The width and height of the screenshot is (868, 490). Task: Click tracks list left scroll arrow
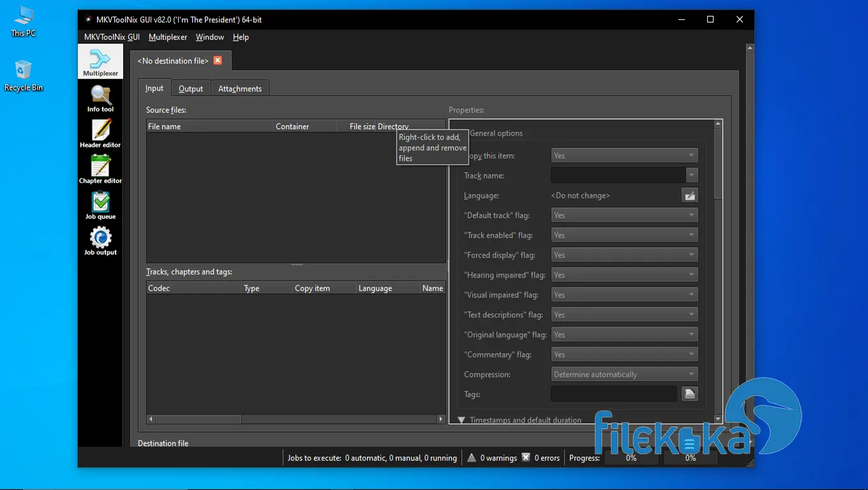[x=151, y=419]
